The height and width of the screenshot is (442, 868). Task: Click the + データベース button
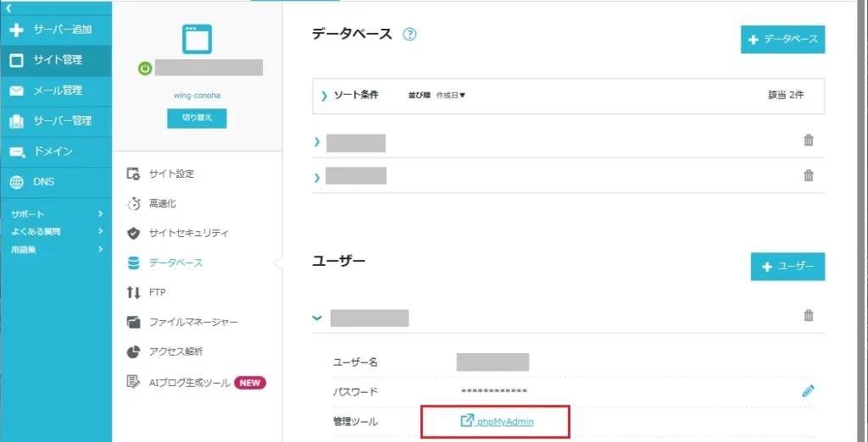(x=782, y=39)
